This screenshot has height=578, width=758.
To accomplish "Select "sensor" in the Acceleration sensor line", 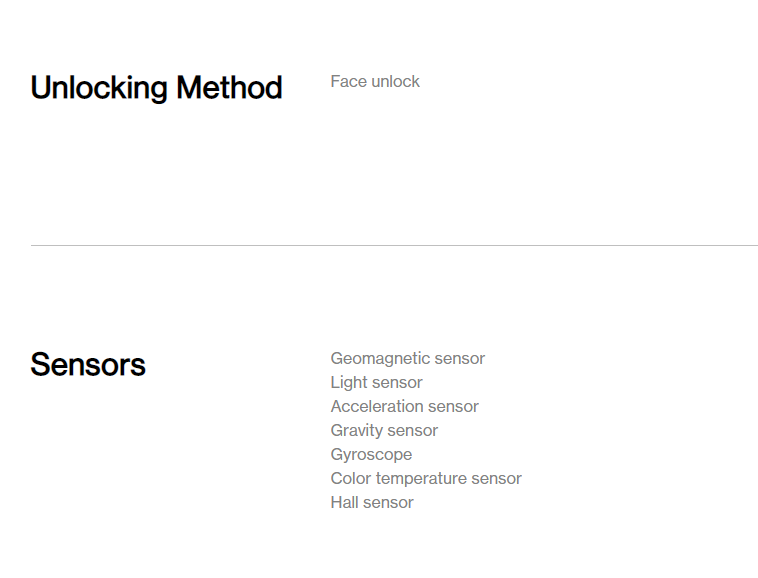I will click(453, 406).
